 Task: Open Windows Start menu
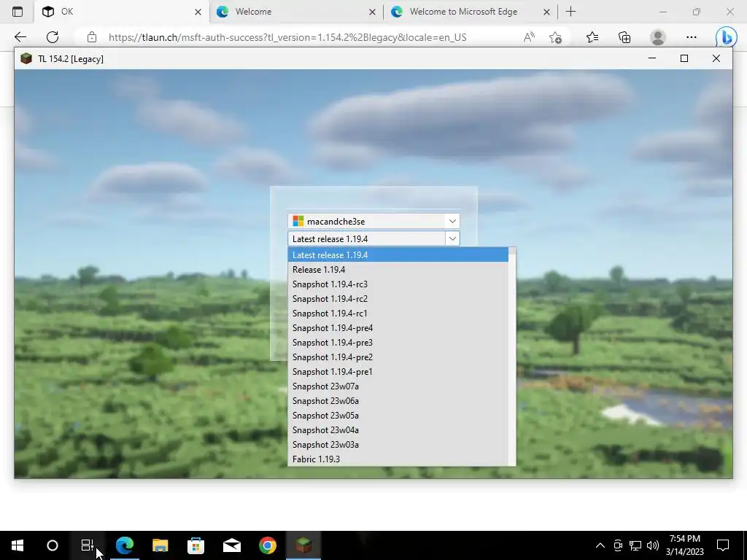18,545
